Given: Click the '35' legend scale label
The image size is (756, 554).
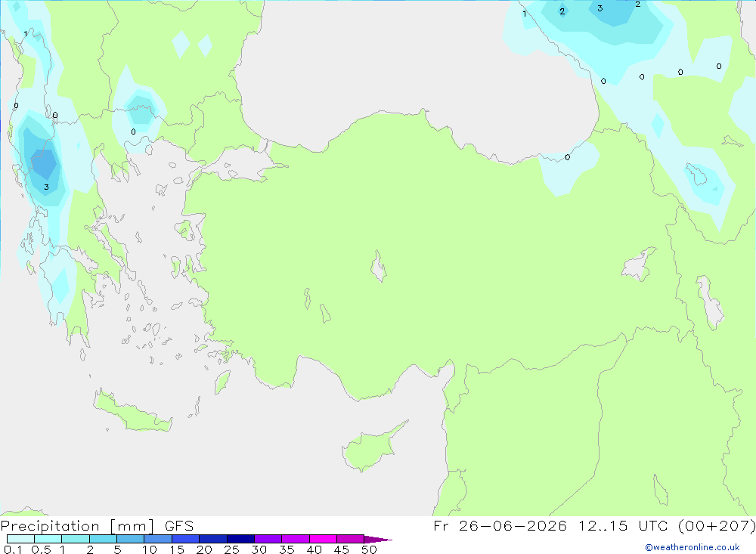Looking at the screenshot, I should coord(287,549).
